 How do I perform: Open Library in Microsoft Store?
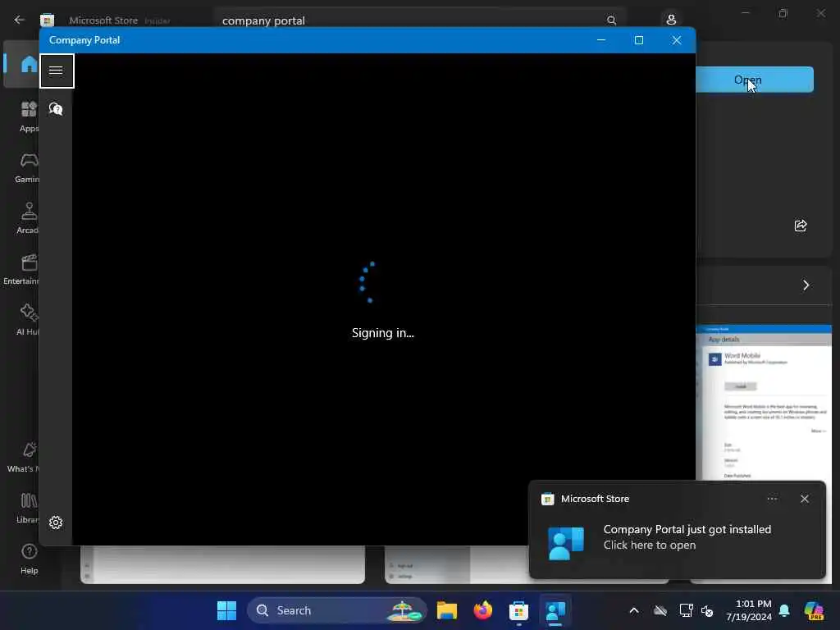(28, 508)
